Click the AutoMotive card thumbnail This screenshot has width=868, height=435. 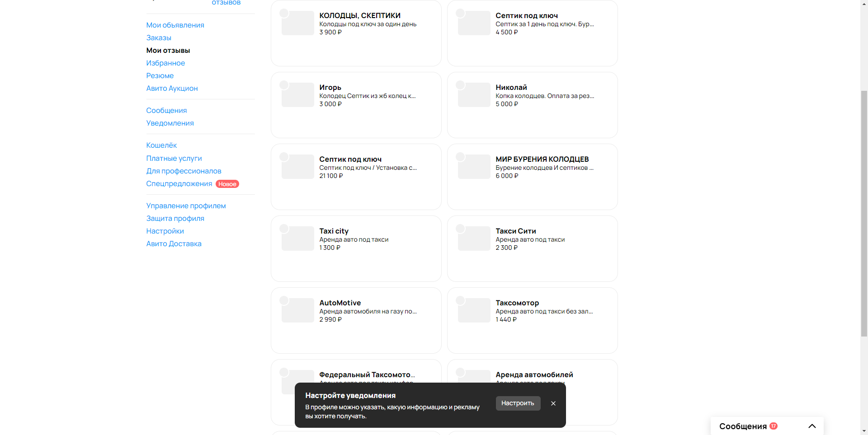[298, 310]
